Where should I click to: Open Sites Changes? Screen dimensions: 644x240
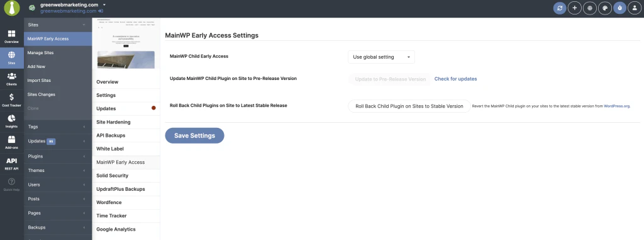tap(58, 94)
